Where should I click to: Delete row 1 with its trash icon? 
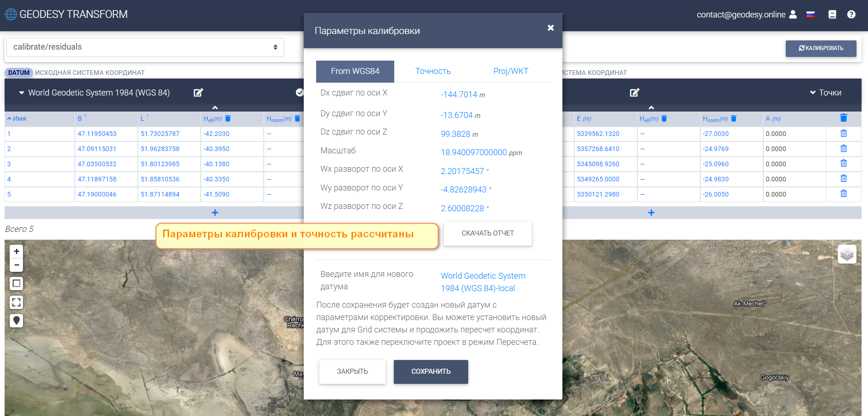click(x=843, y=134)
